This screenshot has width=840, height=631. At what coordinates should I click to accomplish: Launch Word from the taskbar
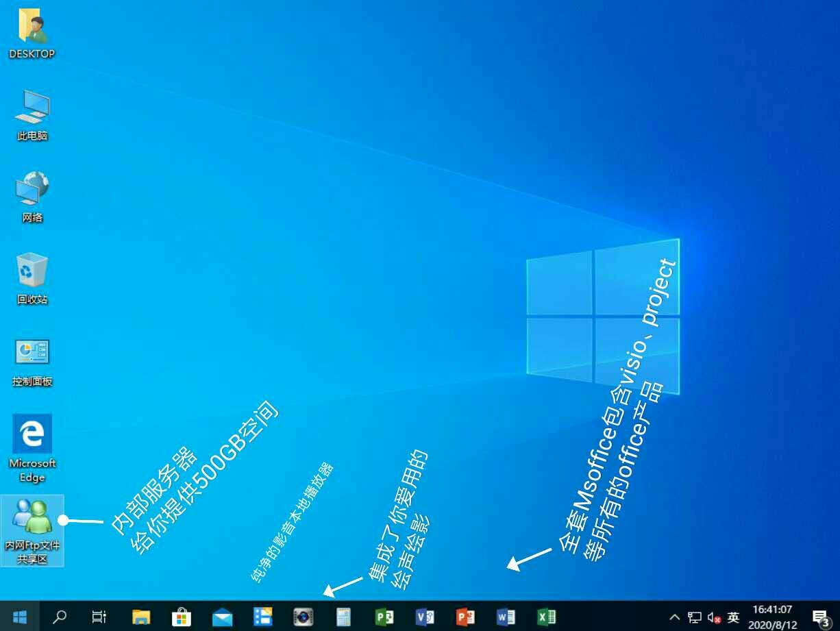click(x=506, y=617)
